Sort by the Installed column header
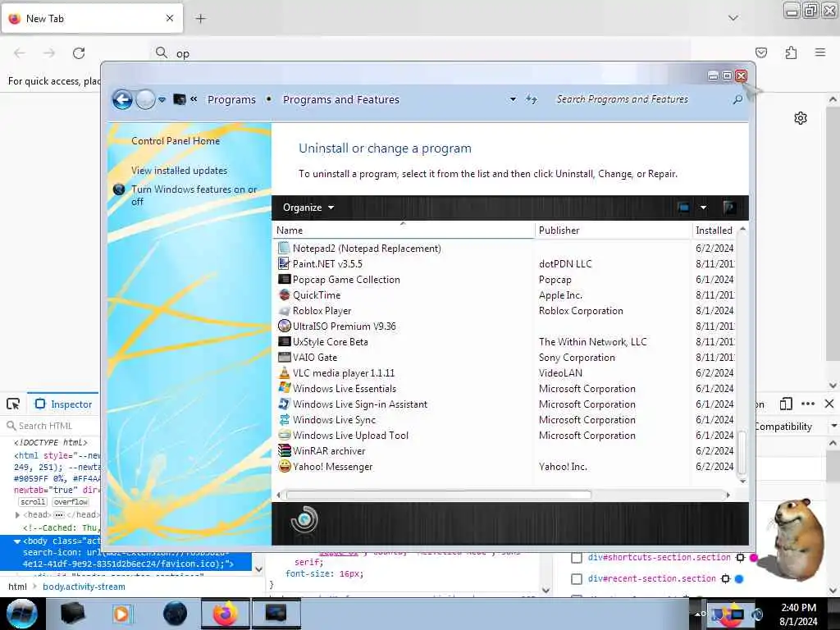The height and width of the screenshot is (630, 840). coord(715,231)
